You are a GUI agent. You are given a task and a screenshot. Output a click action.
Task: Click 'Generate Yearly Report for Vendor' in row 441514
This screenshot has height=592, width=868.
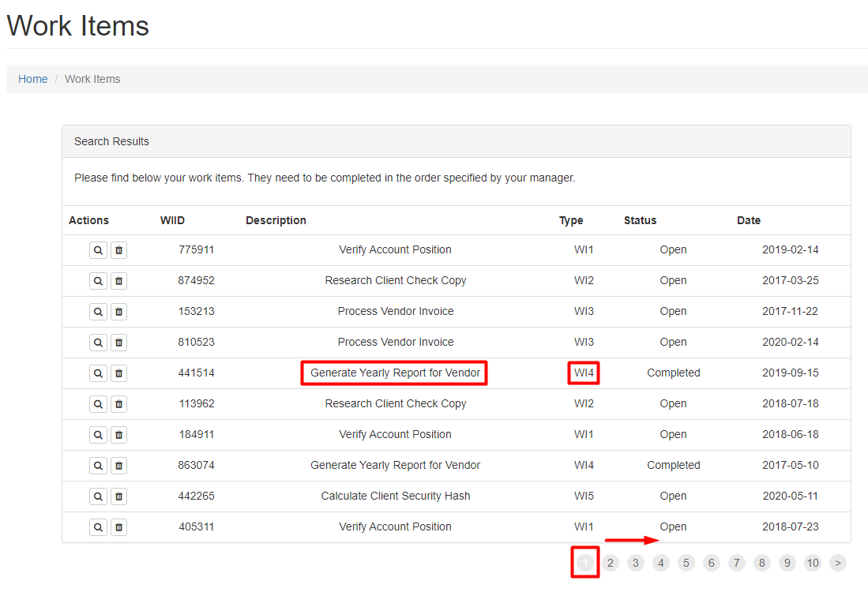point(395,373)
